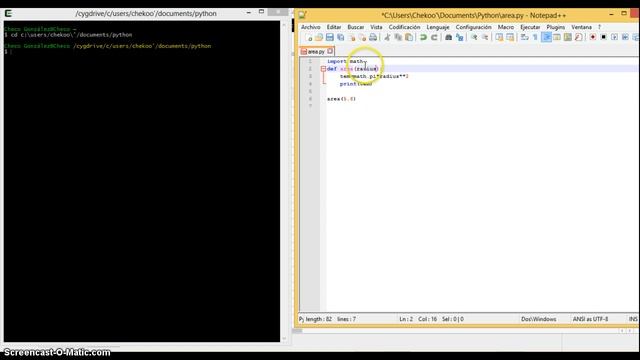Toggle word wrap in toolbar
The image size is (640, 360).
point(524,38)
